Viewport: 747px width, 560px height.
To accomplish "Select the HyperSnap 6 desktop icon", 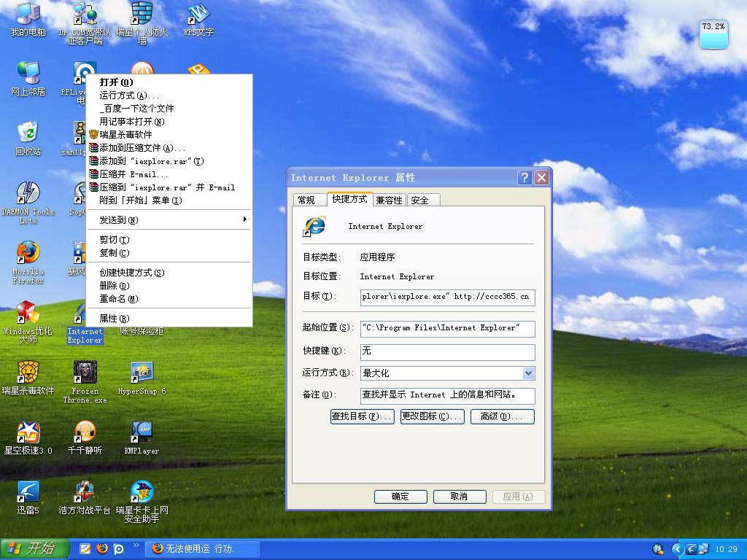I will pos(142,378).
